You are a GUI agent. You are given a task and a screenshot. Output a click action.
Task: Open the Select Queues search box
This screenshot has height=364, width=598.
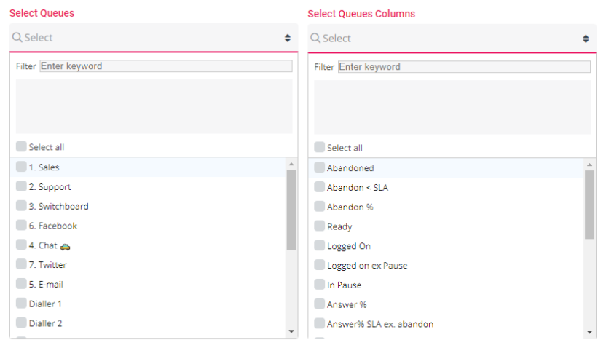(146, 38)
